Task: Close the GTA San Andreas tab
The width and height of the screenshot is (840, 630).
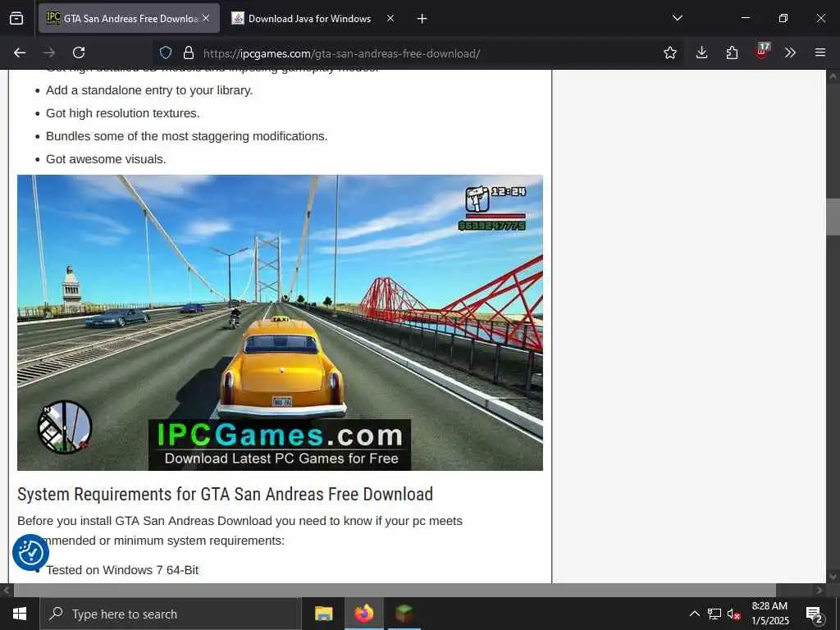Action: [x=206, y=18]
